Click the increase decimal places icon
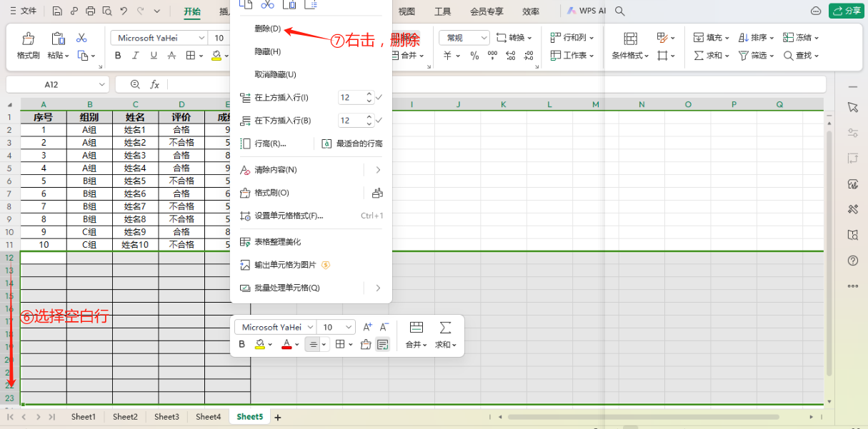 coord(512,56)
